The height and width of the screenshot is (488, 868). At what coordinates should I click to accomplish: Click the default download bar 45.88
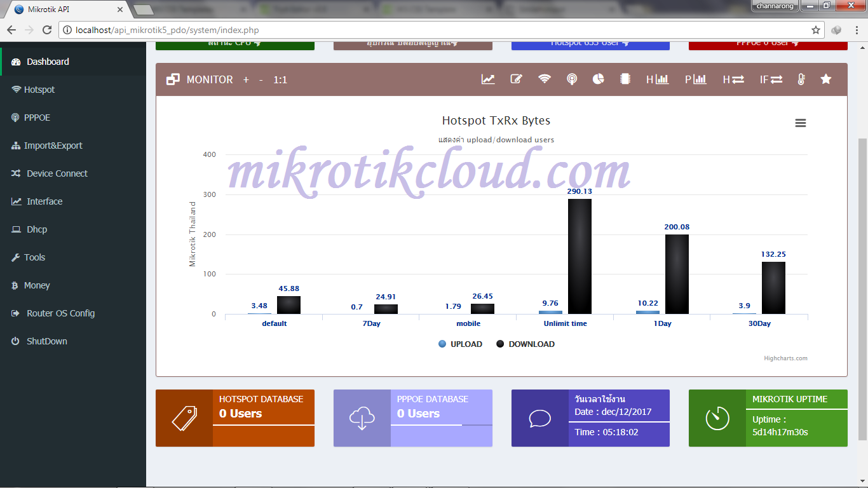tap(288, 305)
